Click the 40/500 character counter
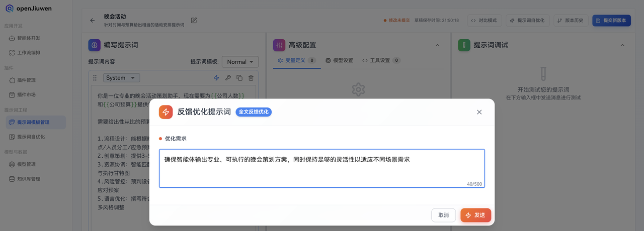This screenshot has width=644, height=231. [x=474, y=184]
